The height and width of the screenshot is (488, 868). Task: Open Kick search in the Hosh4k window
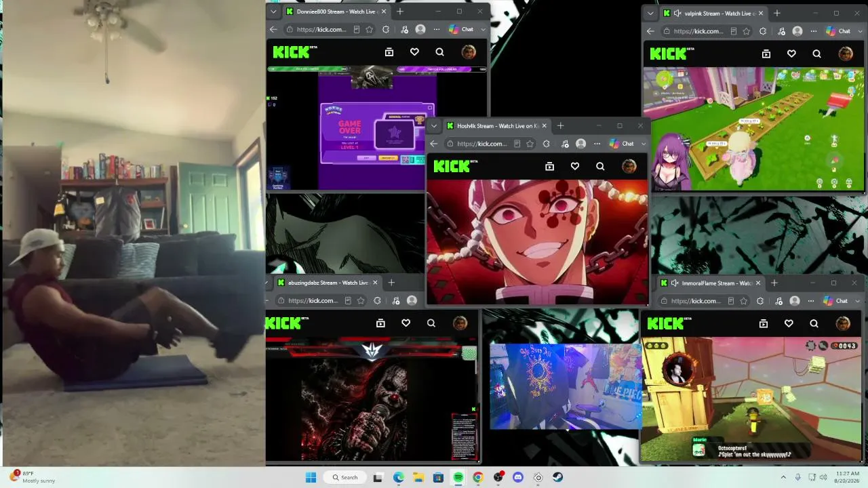click(x=600, y=166)
